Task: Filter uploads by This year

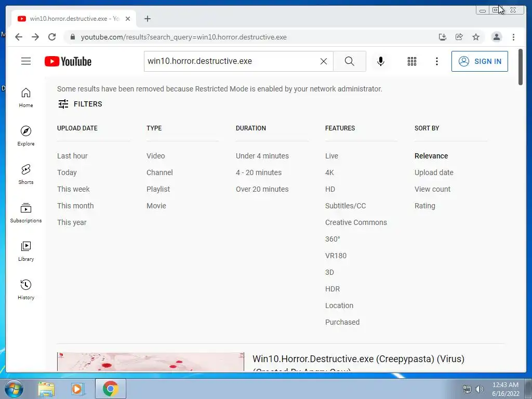Action: (x=72, y=222)
